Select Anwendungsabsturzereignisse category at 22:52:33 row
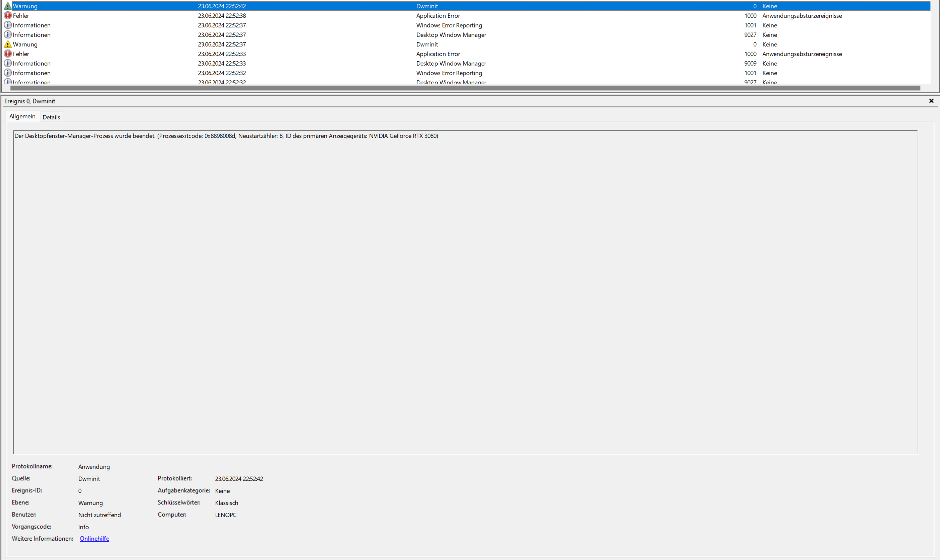 pyautogui.click(x=802, y=54)
